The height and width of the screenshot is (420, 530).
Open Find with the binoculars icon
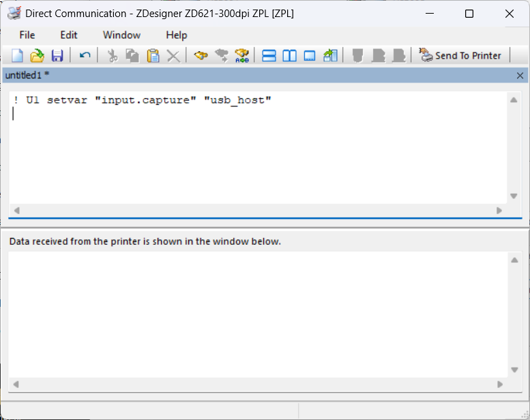click(201, 55)
